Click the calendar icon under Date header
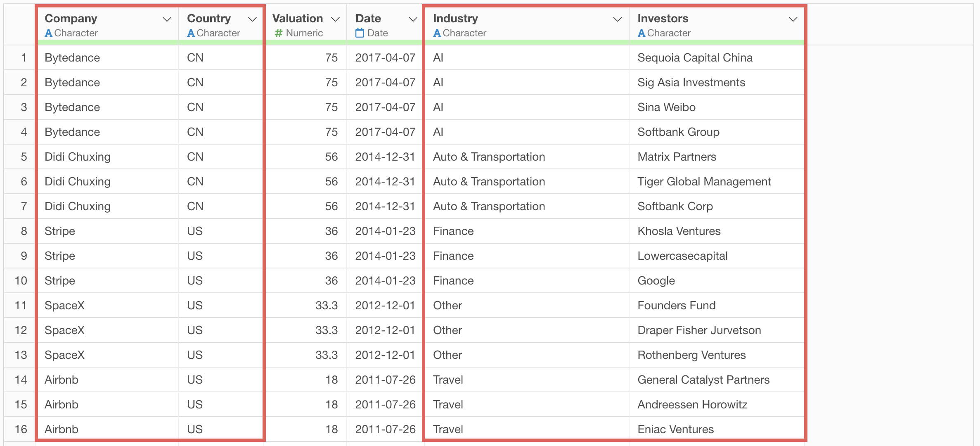Screen dimensions: 980x446 tap(360, 33)
